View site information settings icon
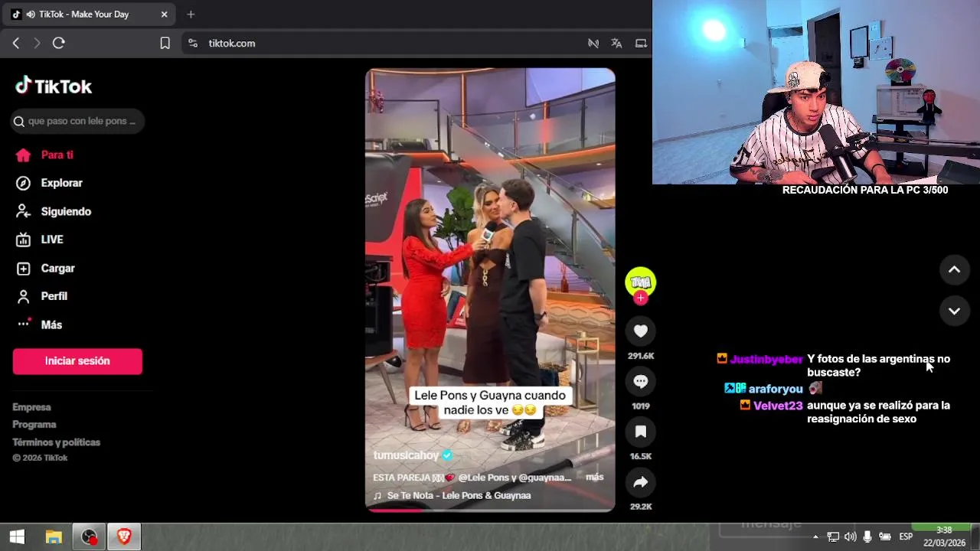 (193, 44)
